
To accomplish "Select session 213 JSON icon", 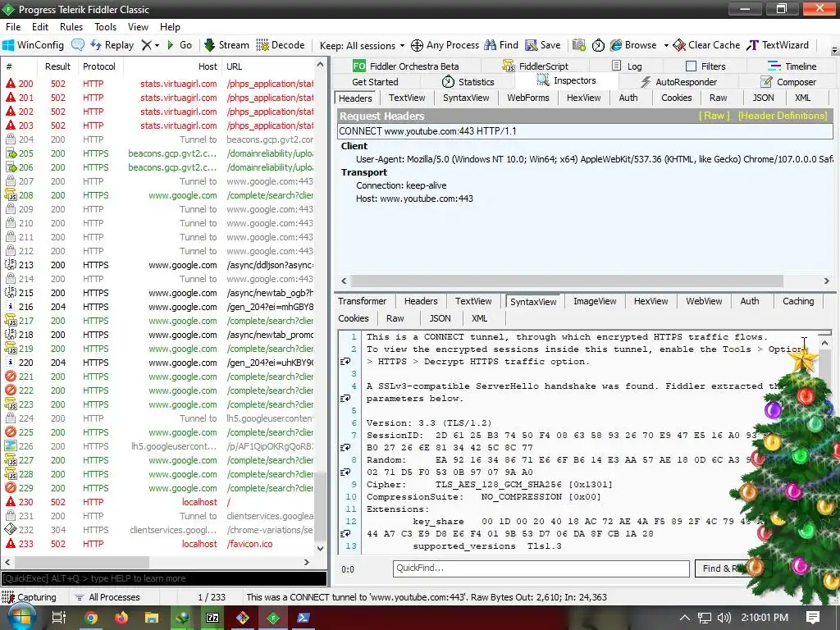I will [10, 265].
